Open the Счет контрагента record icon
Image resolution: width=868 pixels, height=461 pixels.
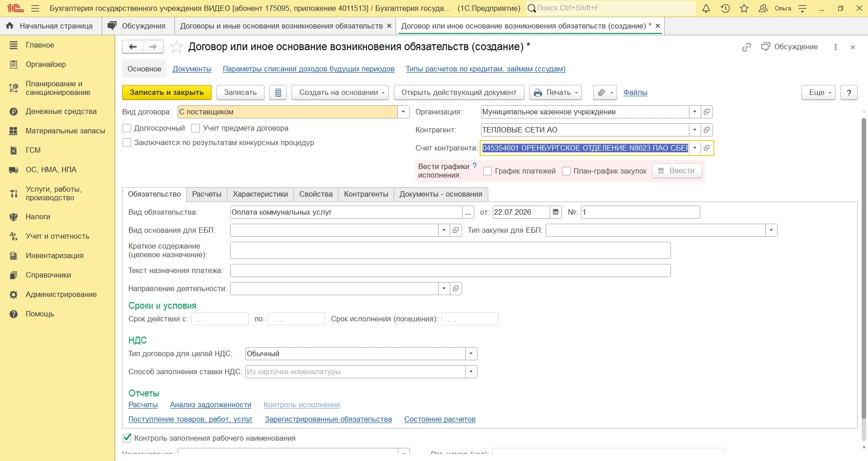click(x=707, y=148)
